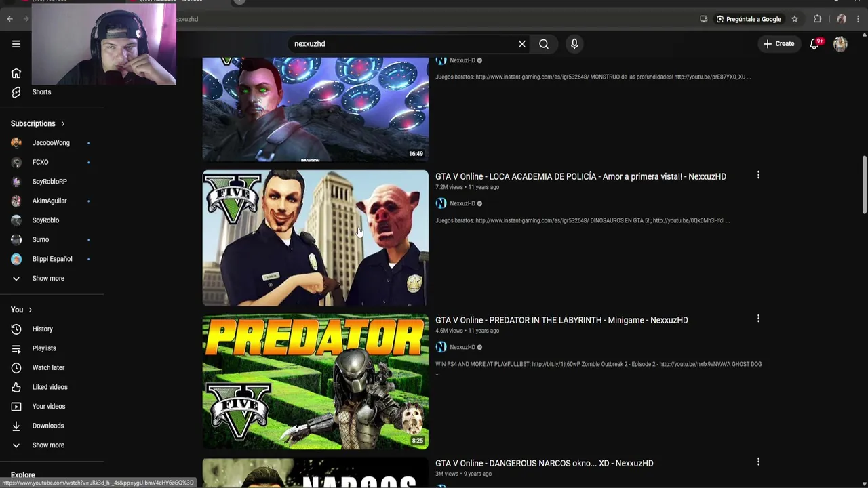Open NexxuzHD channel from LOCA ACADEMIA result
The width and height of the screenshot is (868, 488).
tap(462, 203)
